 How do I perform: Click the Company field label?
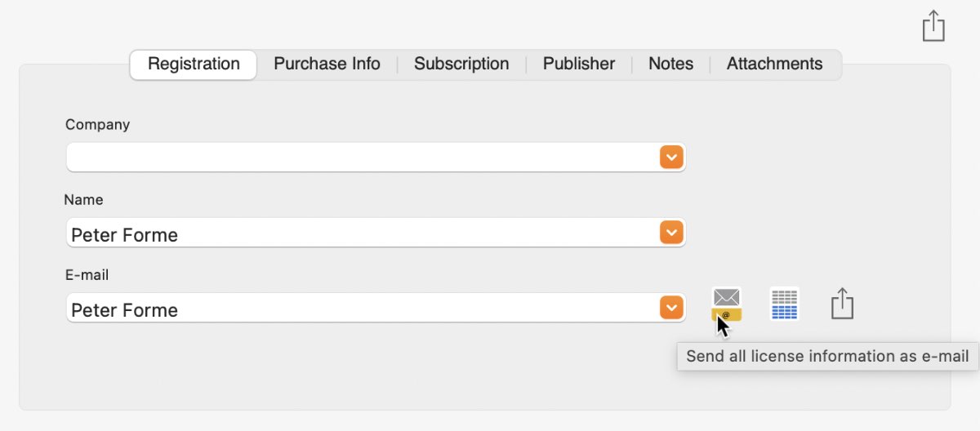coord(97,125)
